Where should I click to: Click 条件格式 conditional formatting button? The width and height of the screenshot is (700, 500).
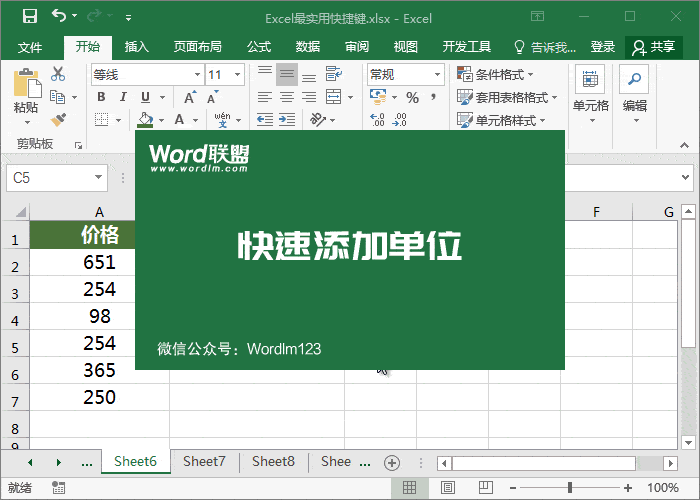click(x=496, y=75)
